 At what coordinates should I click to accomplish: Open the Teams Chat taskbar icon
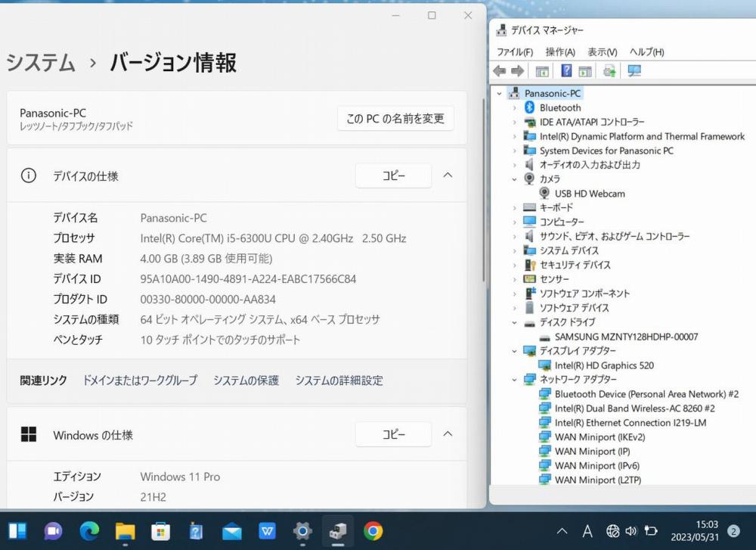coord(54,531)
